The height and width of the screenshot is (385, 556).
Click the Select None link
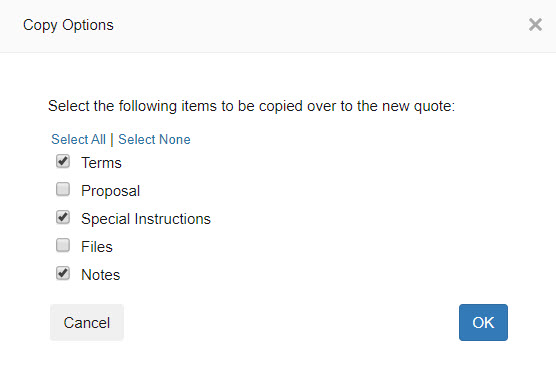[x=154, y=139]
